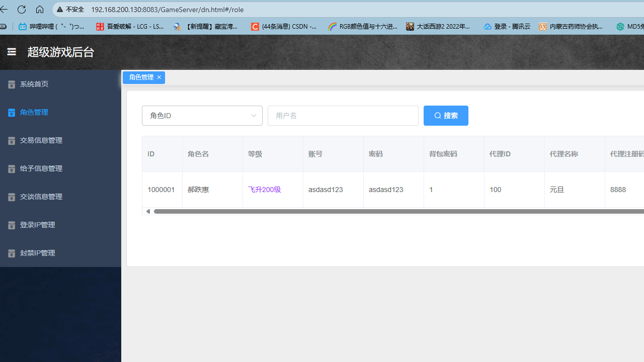Open the 元旦 agent name link

tap(556, 190)
